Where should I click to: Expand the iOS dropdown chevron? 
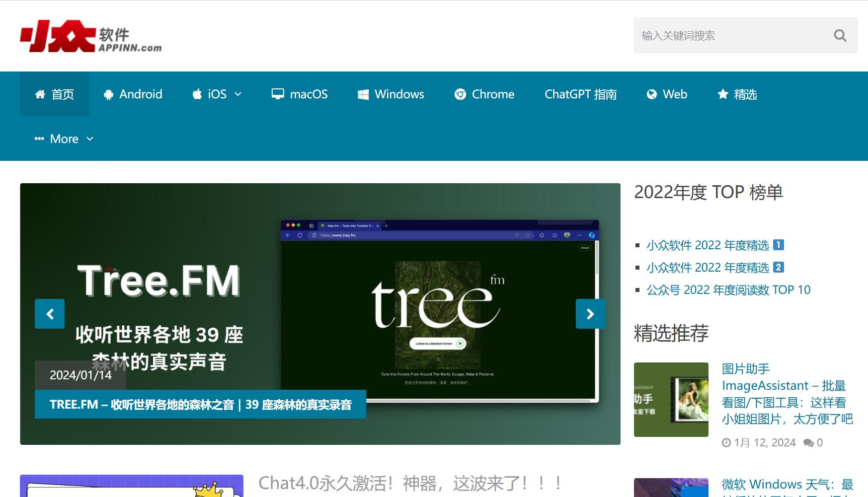pos(238,94)
